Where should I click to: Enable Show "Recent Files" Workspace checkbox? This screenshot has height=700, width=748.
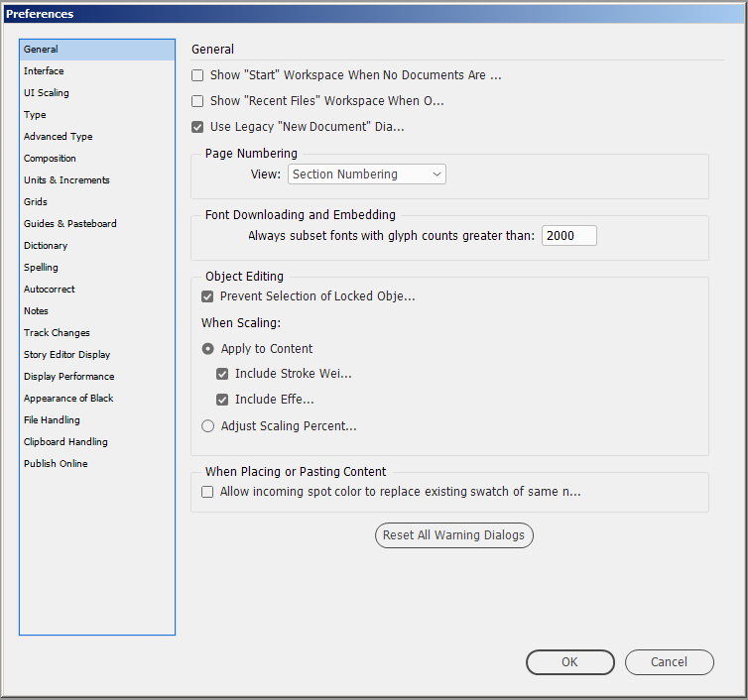[x=197, y=101]
